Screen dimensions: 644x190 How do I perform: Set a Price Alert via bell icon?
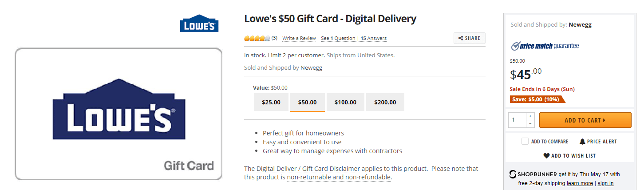[x=582, y=142]
